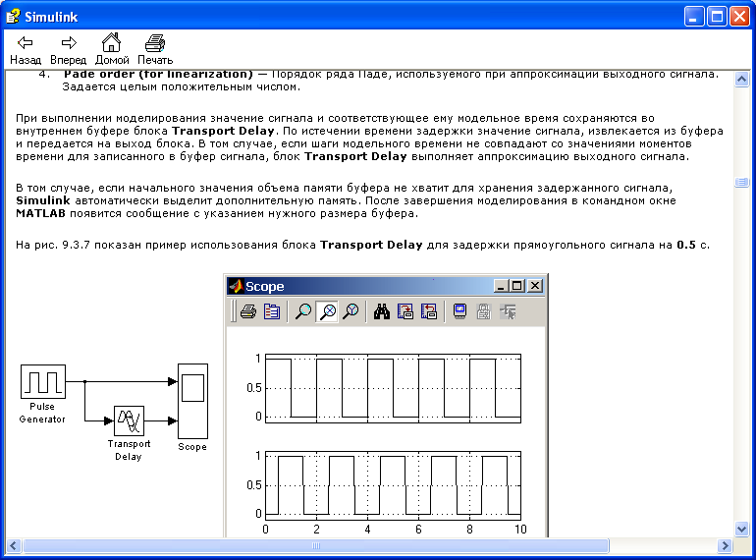Click the 'Pulse Generator' label
756x560 pixels.
[42, 413]
